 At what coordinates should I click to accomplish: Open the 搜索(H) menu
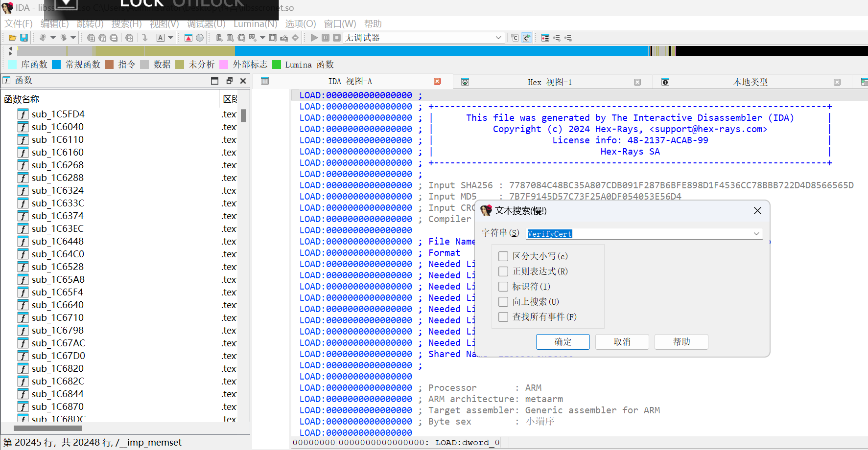(126, 23)
